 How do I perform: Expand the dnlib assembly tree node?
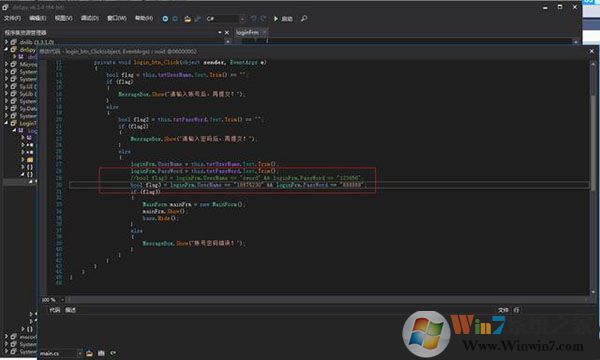pyautogui.click(x=6, y=42)
